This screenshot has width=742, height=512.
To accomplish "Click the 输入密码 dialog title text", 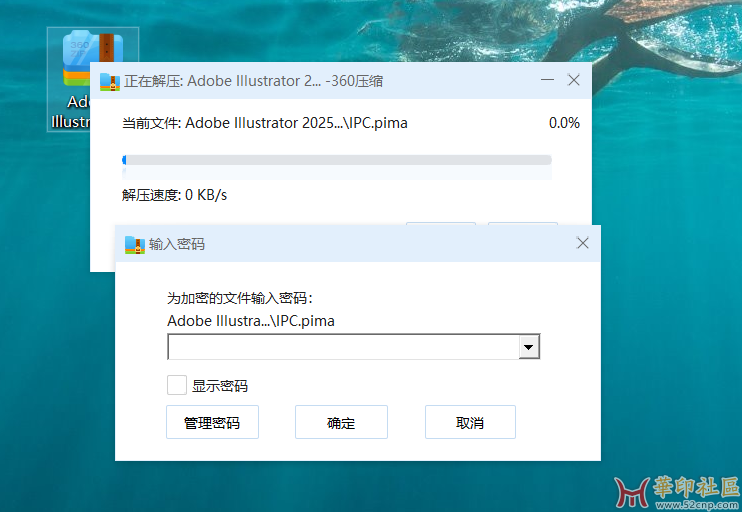I will click(177, 244).
